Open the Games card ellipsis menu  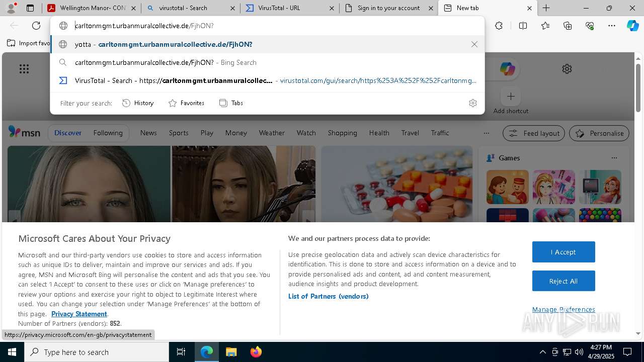pyautogui.click(x=614, y=158)
